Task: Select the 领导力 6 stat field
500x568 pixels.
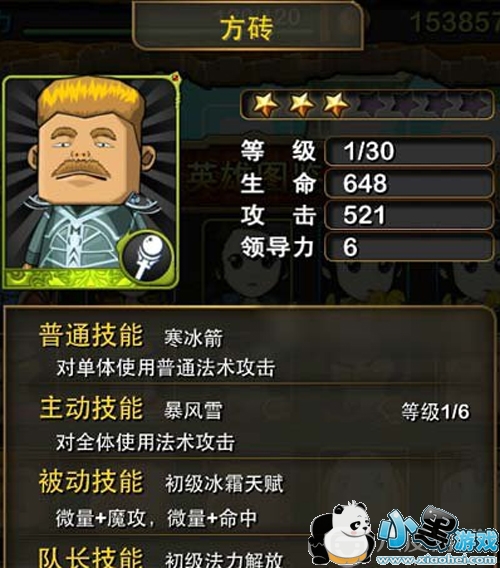Action: click(x=409, y=247)
